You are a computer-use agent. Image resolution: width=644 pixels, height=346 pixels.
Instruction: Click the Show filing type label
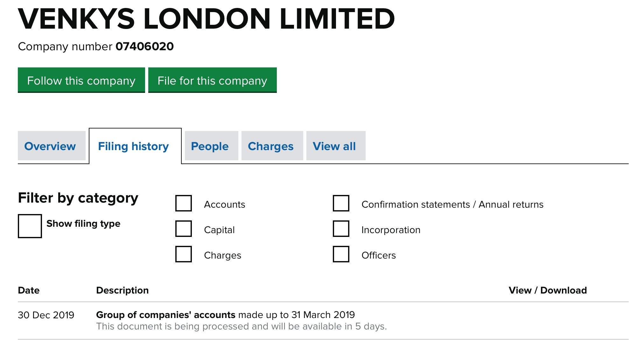click(83, 224)
